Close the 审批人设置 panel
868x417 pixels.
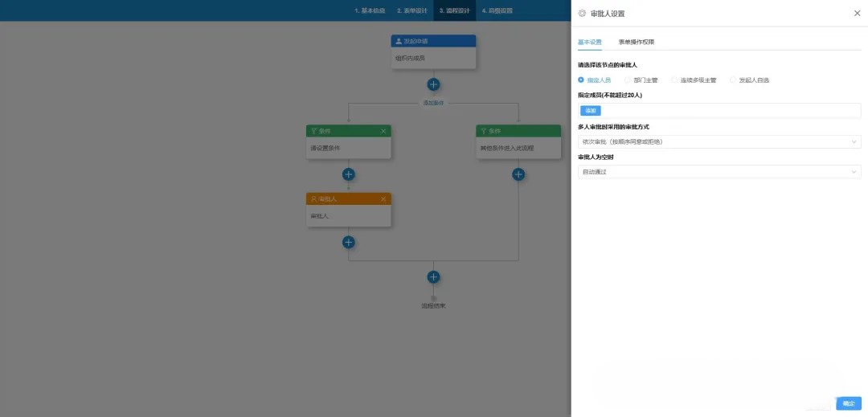856,14
